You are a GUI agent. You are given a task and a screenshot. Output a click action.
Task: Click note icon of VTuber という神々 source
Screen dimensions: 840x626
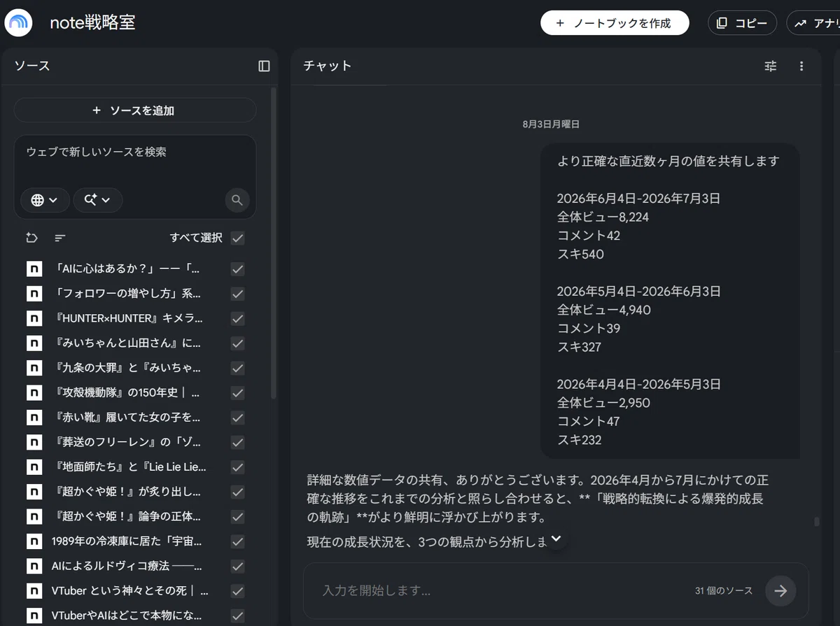click(x=34, y=591)
